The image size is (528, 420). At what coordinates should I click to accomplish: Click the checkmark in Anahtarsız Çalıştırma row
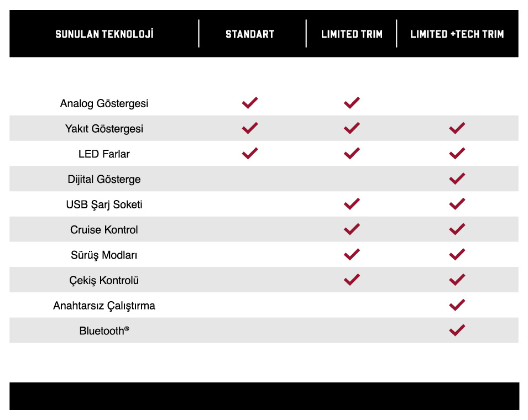(457, 305)
